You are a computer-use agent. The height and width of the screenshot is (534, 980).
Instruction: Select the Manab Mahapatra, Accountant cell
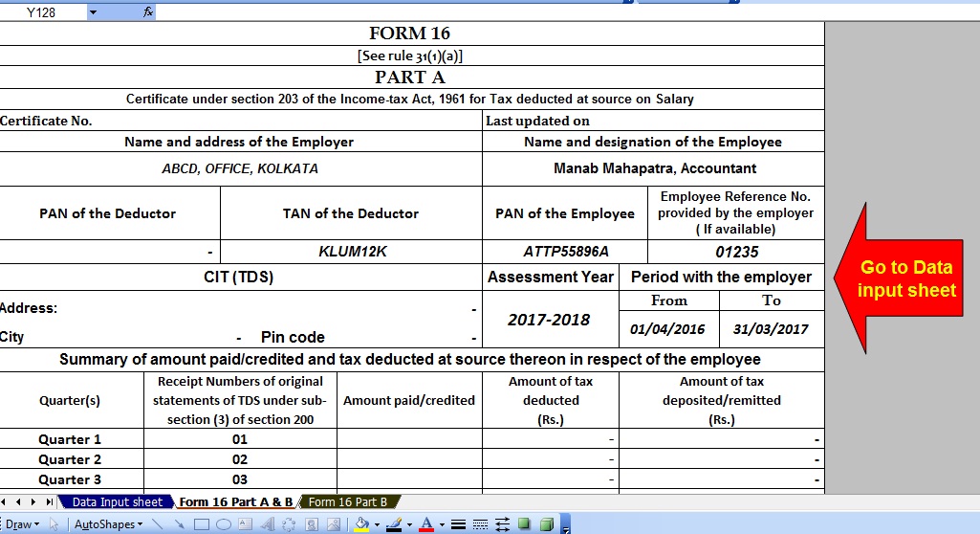[x=654, y=168]
